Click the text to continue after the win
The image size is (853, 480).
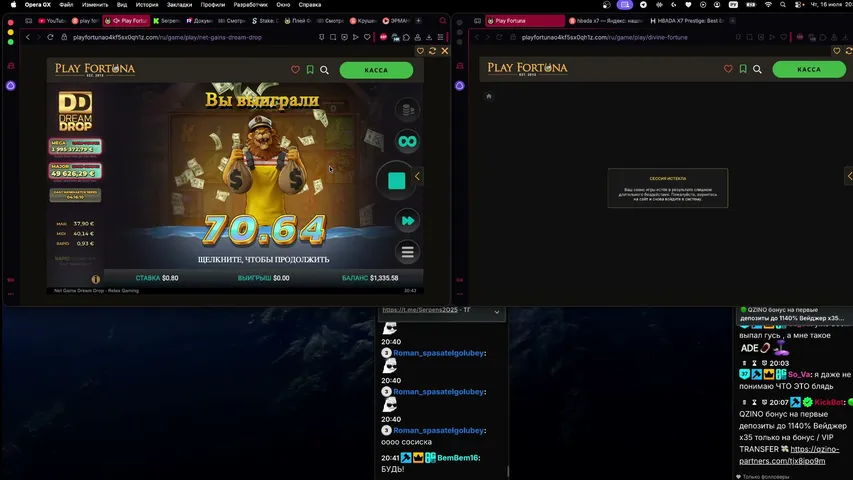coord(264,260)
